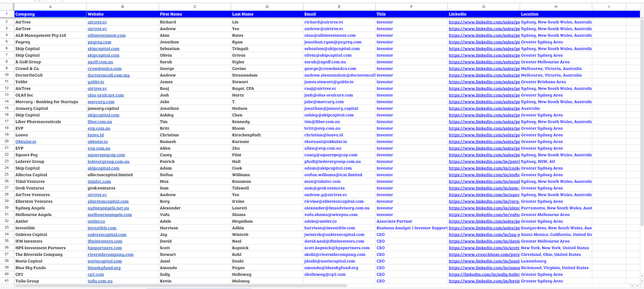Select column A header
This screenshot has width=644, height=289.
click(50, 7)
